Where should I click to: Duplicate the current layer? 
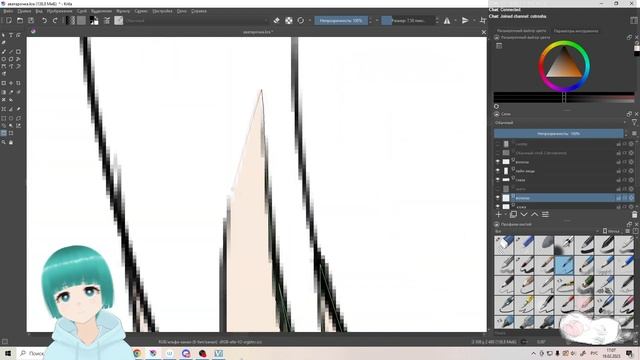513,214
